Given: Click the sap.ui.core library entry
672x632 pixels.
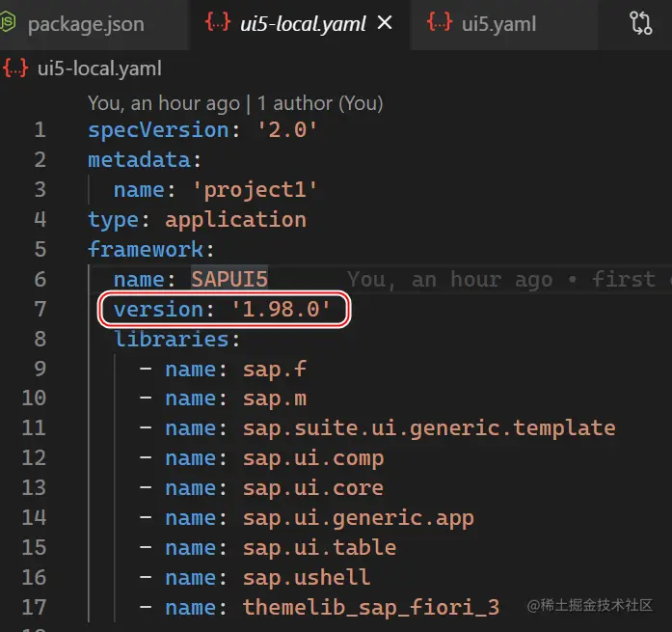Looking at the screenshot, I should pos(313,488).
